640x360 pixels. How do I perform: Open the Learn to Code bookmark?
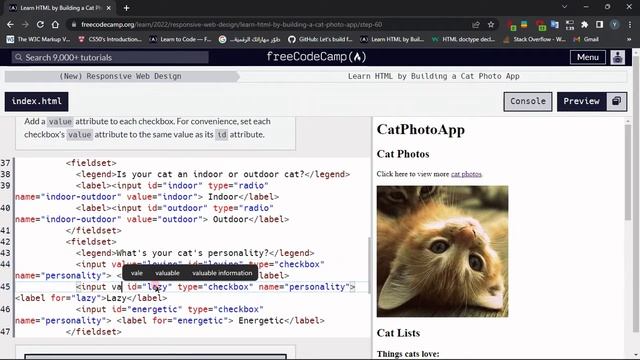180,39
